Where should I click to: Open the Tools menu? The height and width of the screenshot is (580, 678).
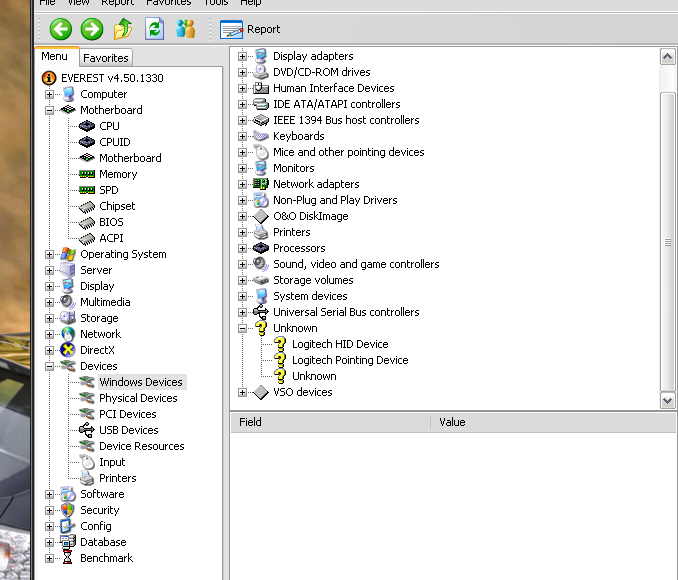(x=216, y=3)
